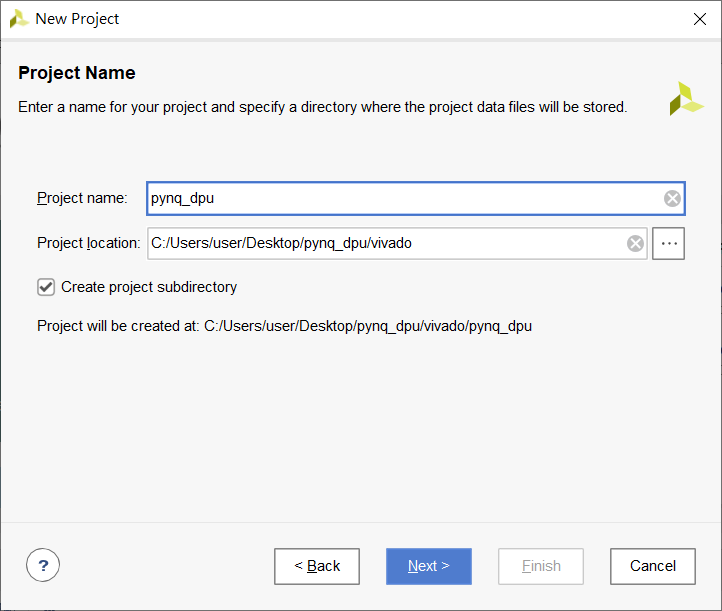Open help with the question mark button
The width and height of the screenshot is (722, 611).
click(43, 565)
